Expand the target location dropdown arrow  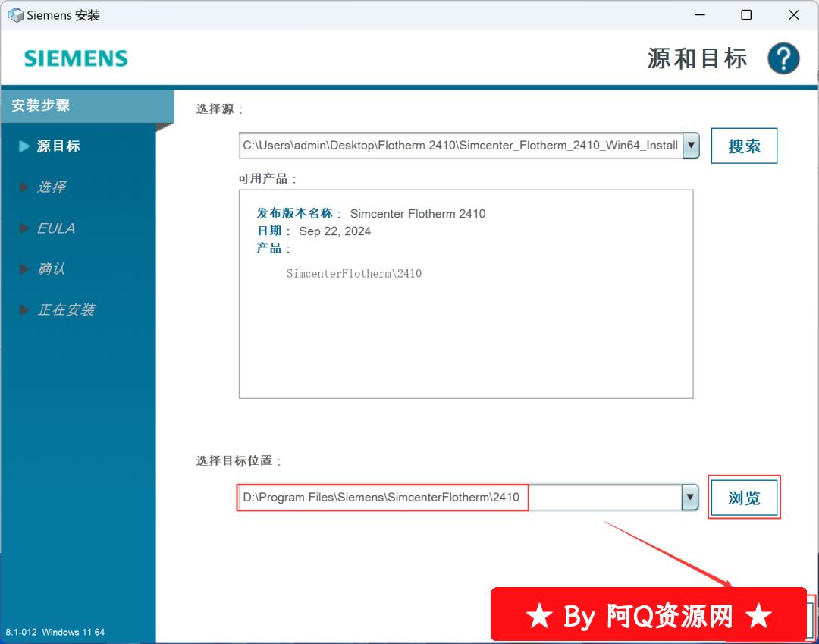point(689,498)
